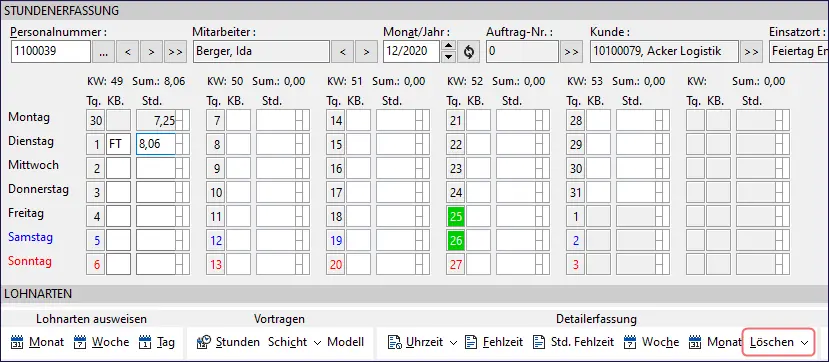
Task: Go to next Personalnummer with > button
Action: tap(151, 52)
